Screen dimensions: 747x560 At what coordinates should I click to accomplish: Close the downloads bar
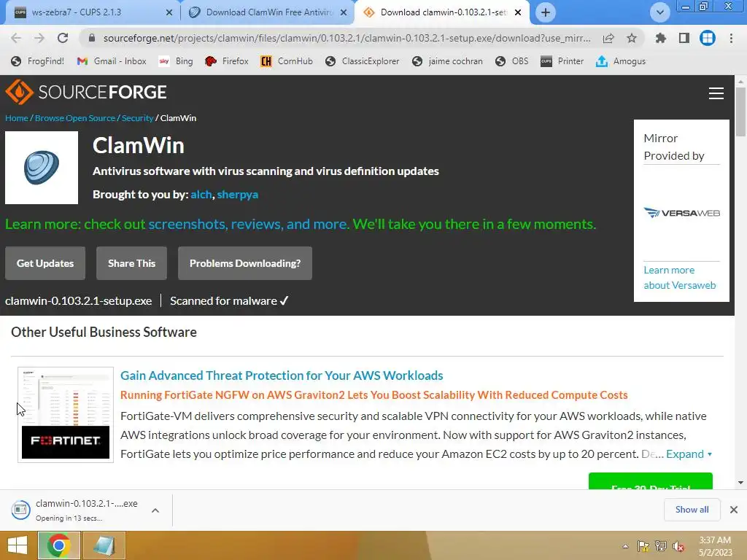[734, 510]
